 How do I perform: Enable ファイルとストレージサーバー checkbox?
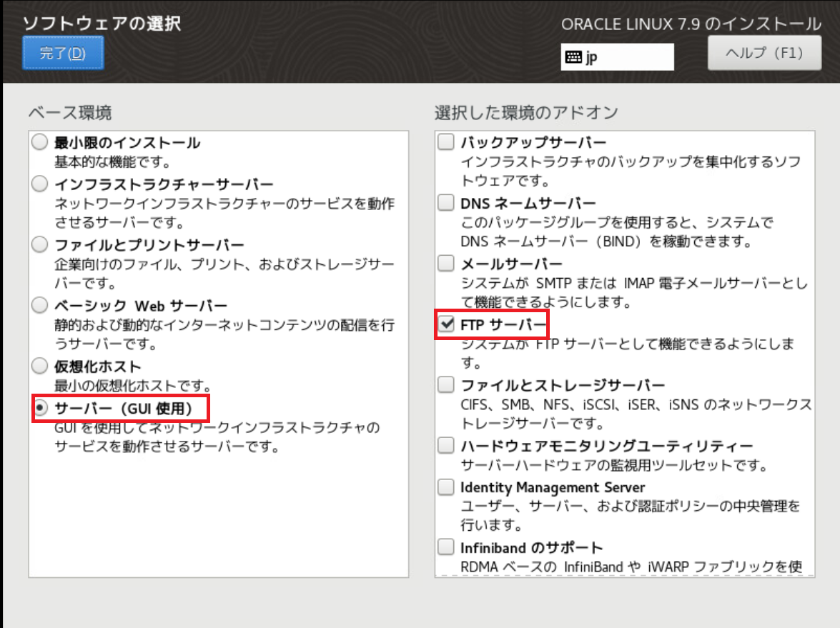445,385
